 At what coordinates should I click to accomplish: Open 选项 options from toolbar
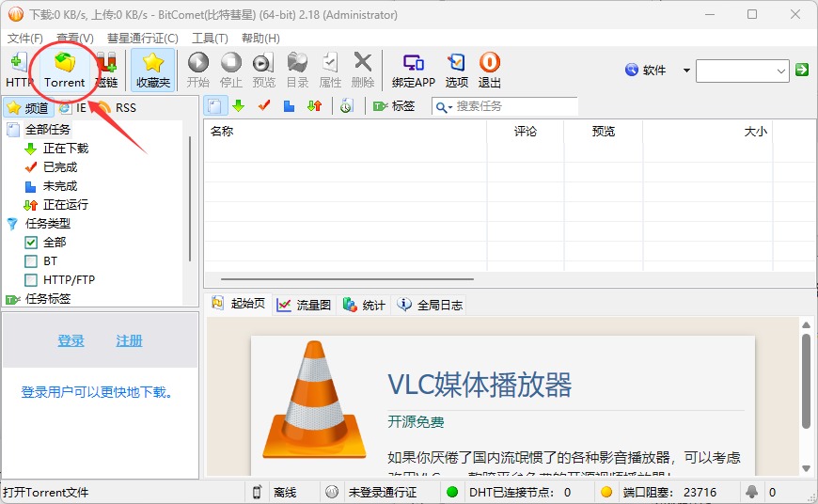point(456,70)
